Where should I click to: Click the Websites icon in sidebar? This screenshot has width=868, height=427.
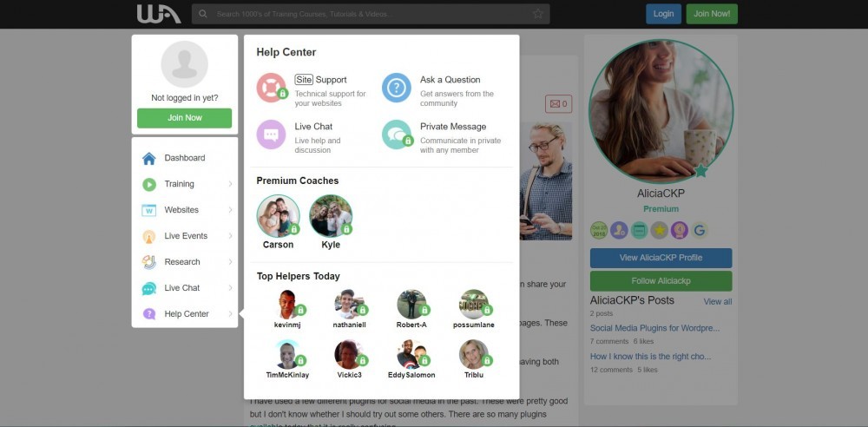pyautogui.click(x=149, y=210)
